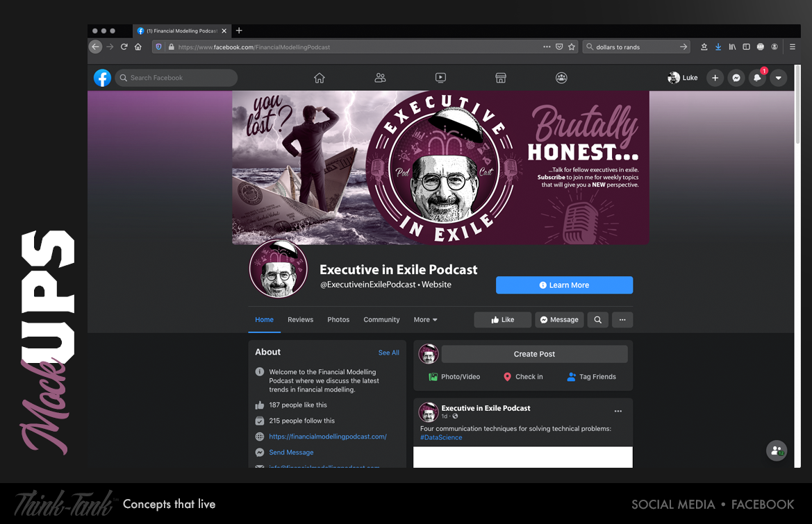Screen dimensions: 812x524
Task: Click the Facebook logo icon
Action: point(102,78)
